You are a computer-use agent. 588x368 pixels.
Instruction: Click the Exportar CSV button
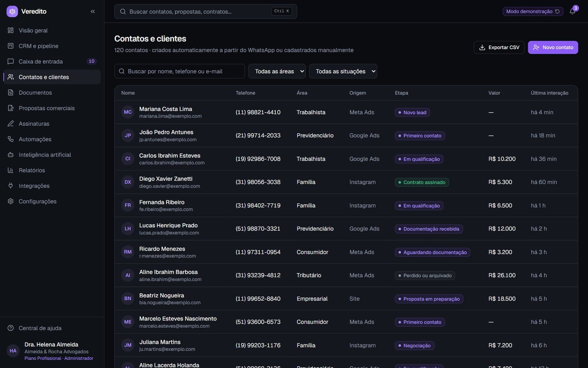point(499,47)
